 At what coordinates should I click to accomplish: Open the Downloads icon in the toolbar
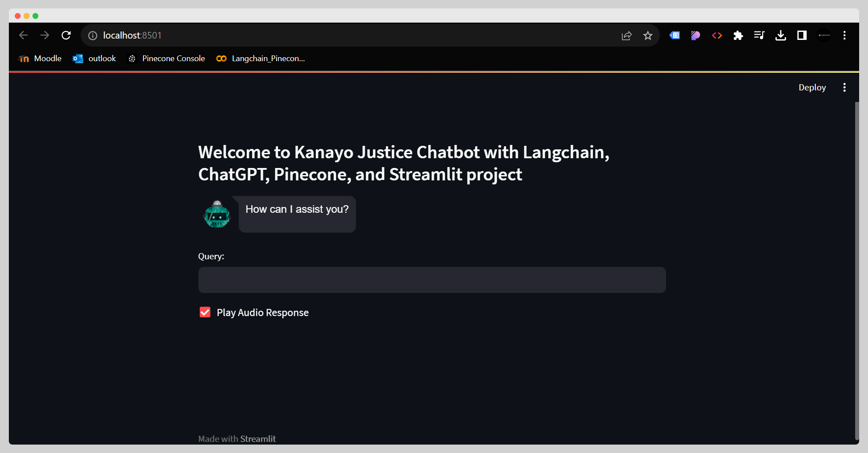[x=780, y=35]
